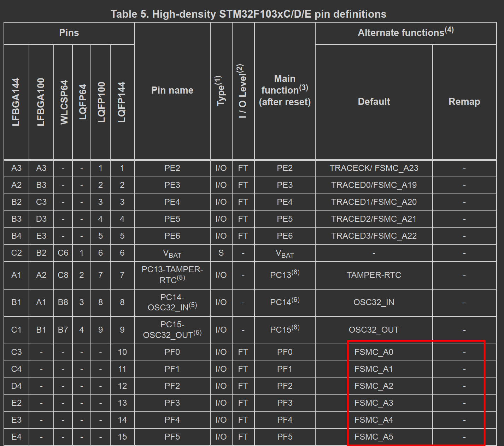
Task: Click the 'FSMC_A4' cell
Action: 374,420
